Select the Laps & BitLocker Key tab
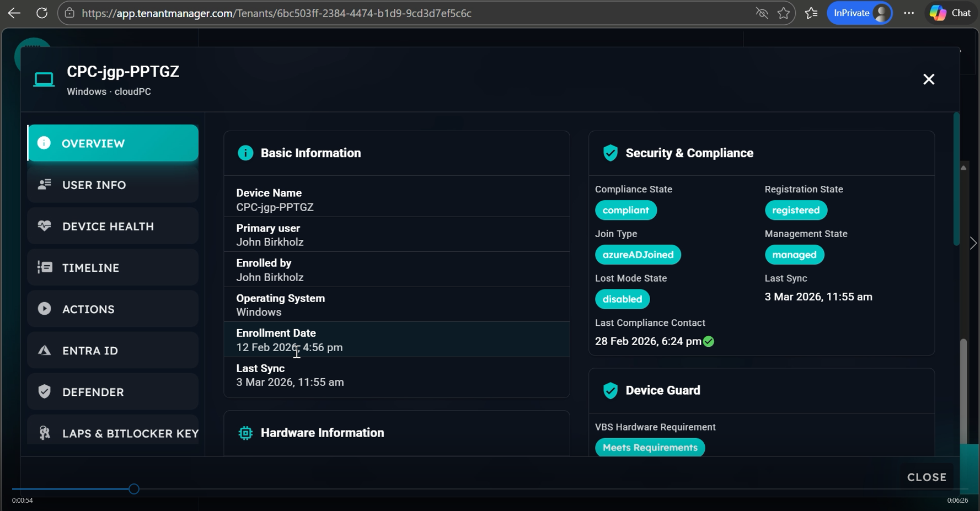980x511 pixels. (113, 433)
